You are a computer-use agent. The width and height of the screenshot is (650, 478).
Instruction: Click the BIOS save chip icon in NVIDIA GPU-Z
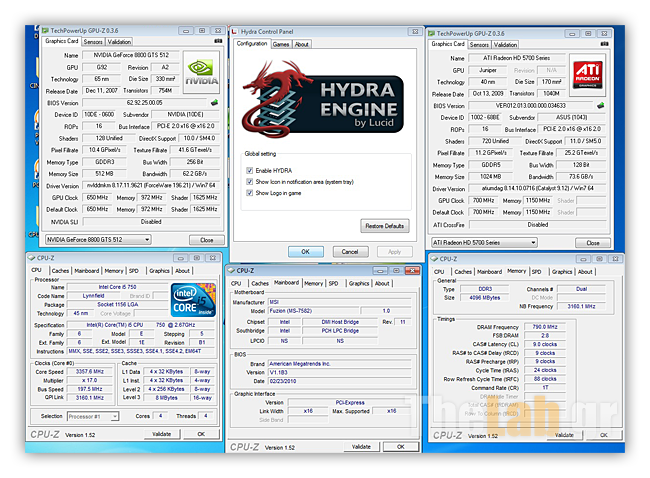(x=214, y=102)
